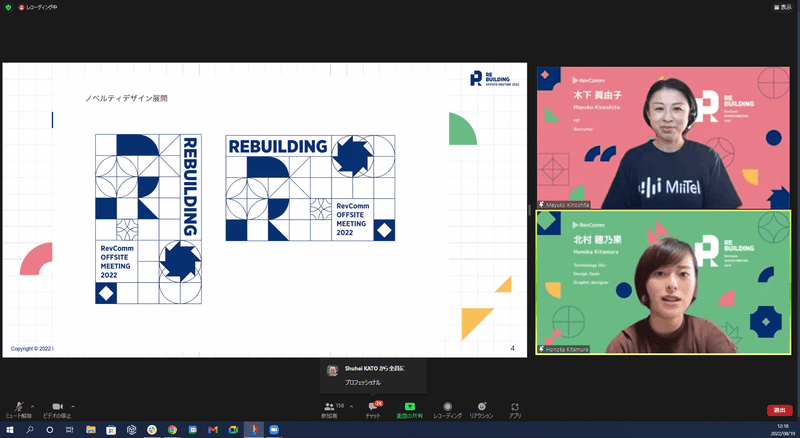The image size is (800, 438).
Task: Expand participants options arrow beside 158
Action: [x=351, y=407]
